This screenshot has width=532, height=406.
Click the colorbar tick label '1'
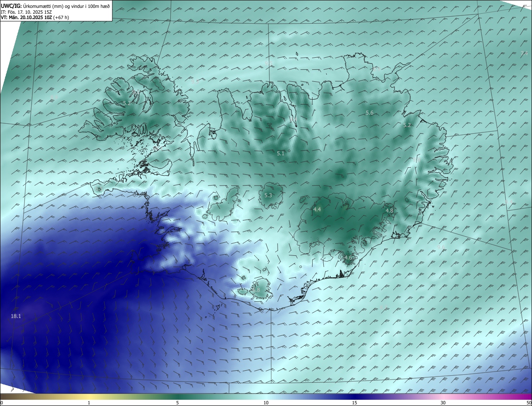(x=89, y=403)
